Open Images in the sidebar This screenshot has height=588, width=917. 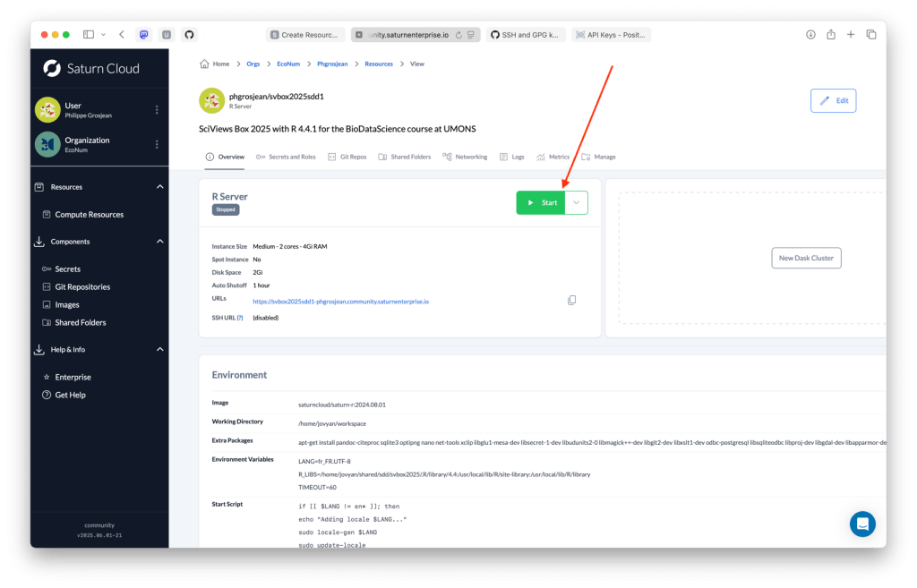tap(61, 305)
